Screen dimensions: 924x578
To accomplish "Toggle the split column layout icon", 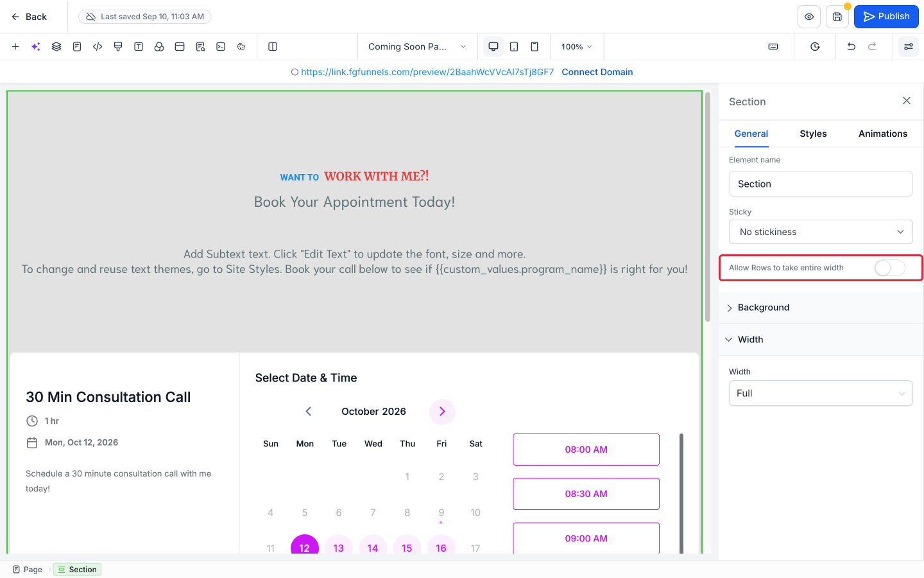I will 273,46.
